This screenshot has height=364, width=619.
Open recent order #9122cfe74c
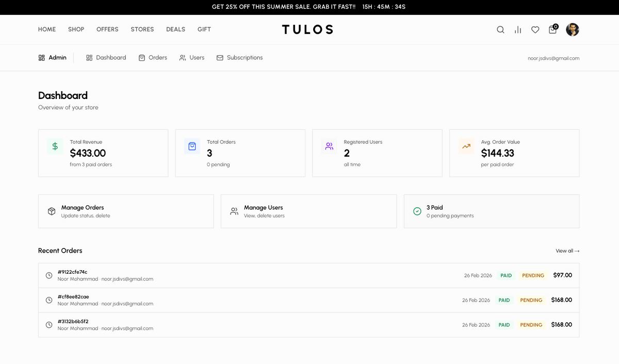(73, 272)
